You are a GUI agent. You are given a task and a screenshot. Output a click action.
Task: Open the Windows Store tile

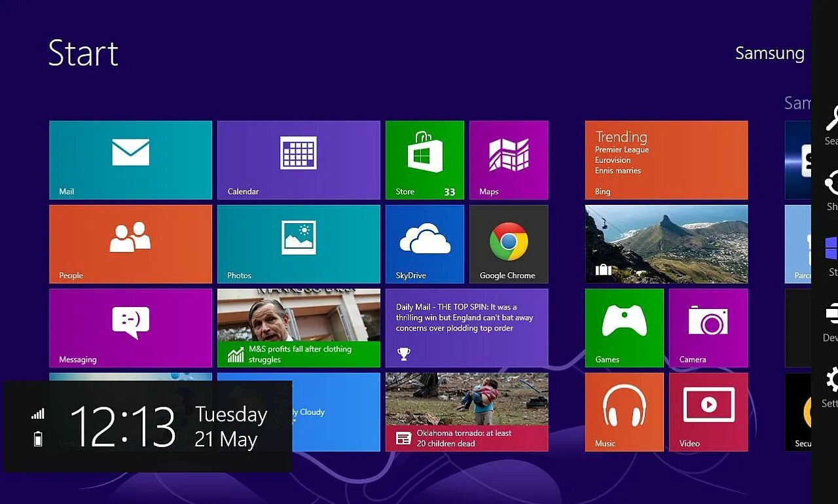[x=424, y=159]
